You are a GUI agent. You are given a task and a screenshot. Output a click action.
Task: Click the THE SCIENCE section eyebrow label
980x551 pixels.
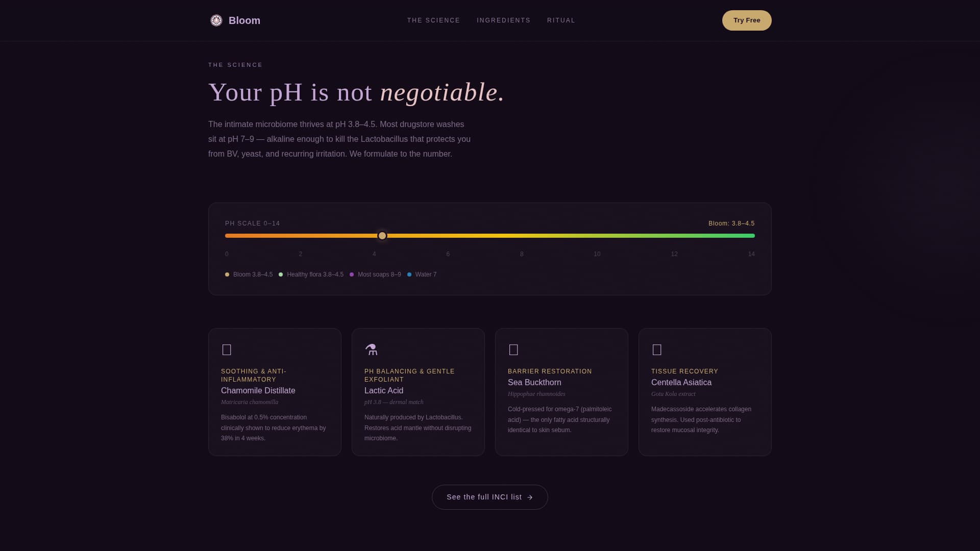pos(235,65)
